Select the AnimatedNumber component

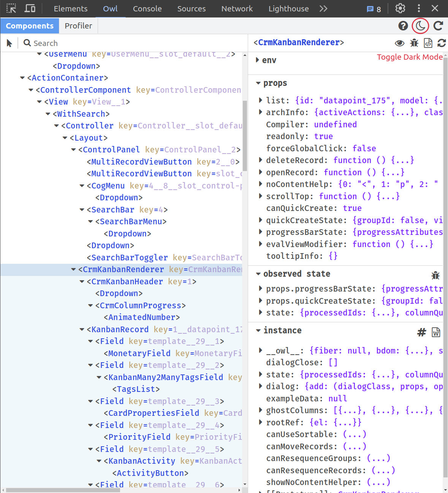pyautogui.click(x=142, y=317)
